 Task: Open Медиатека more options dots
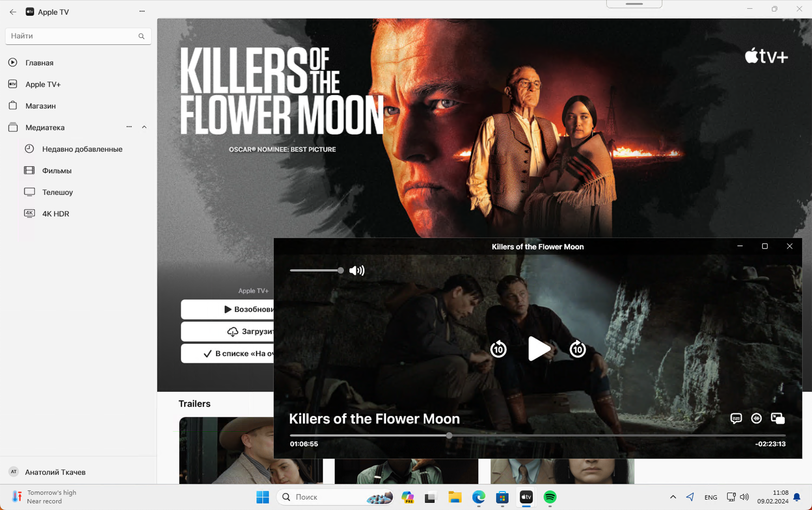129,127
